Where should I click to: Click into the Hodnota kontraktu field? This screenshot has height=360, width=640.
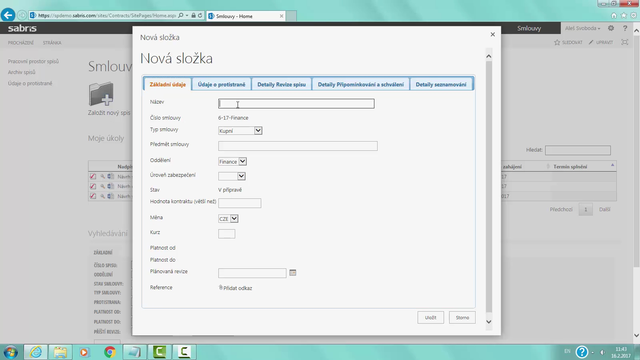coord(240,203)
